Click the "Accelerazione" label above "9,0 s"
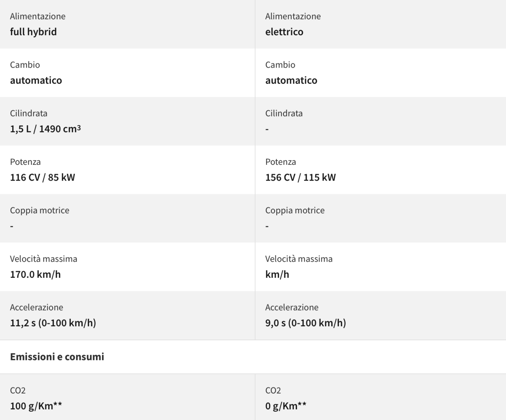506x420 pixels. click(x=292, y=307)
